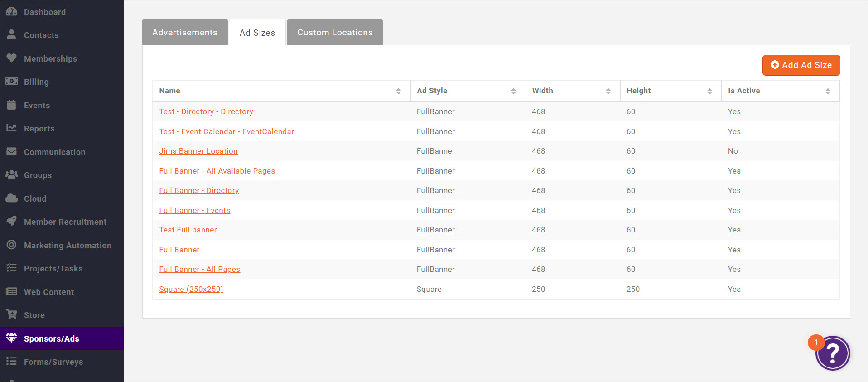868x382 pixels.
Task: Open Billing via the money icon
Action: tap(11, 81)
